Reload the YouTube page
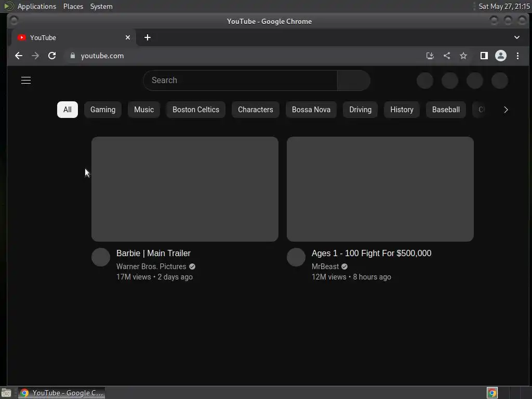 52,56
